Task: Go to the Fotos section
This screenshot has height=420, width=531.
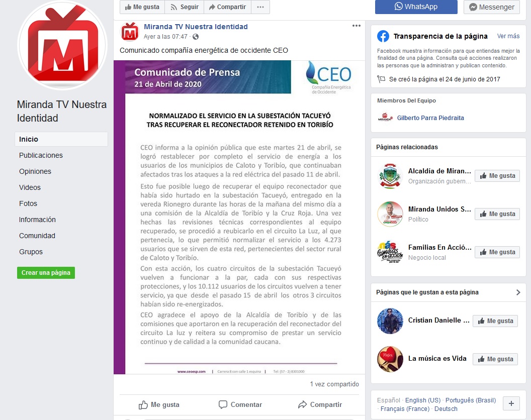Action: tap(28, 203)
